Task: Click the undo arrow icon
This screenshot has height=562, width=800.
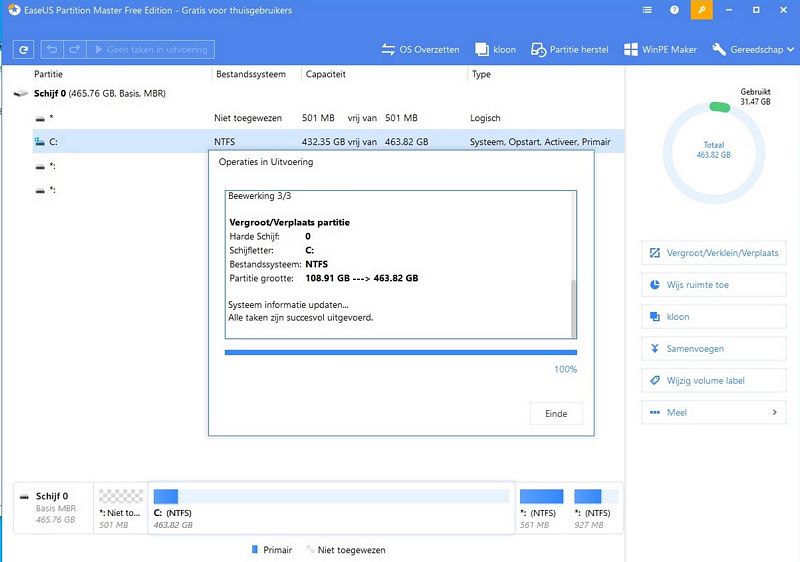Action: pos(52,49)
